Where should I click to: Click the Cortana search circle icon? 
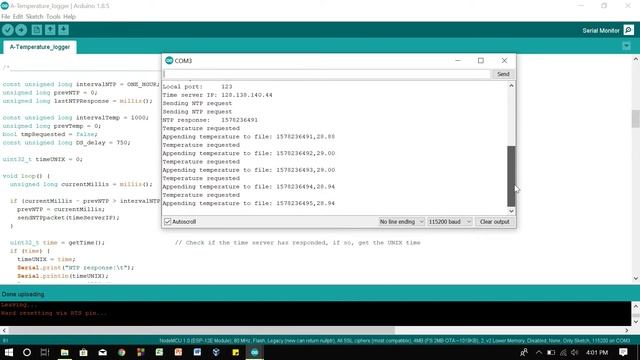[27, 352]
